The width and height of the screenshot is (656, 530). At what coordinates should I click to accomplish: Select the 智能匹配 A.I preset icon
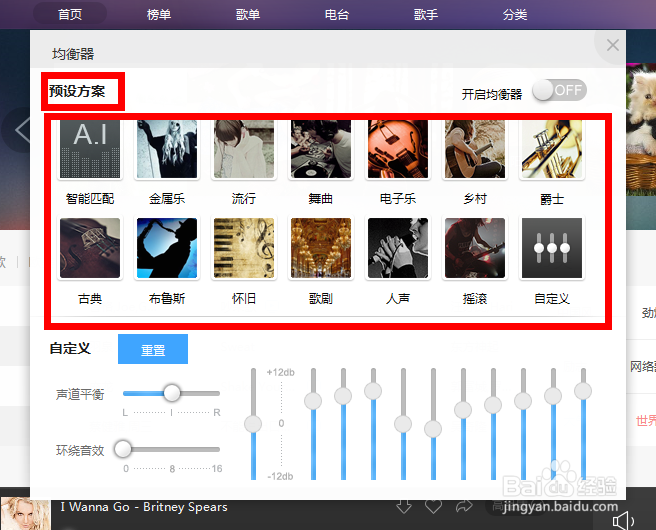click(x=90, y=149)
